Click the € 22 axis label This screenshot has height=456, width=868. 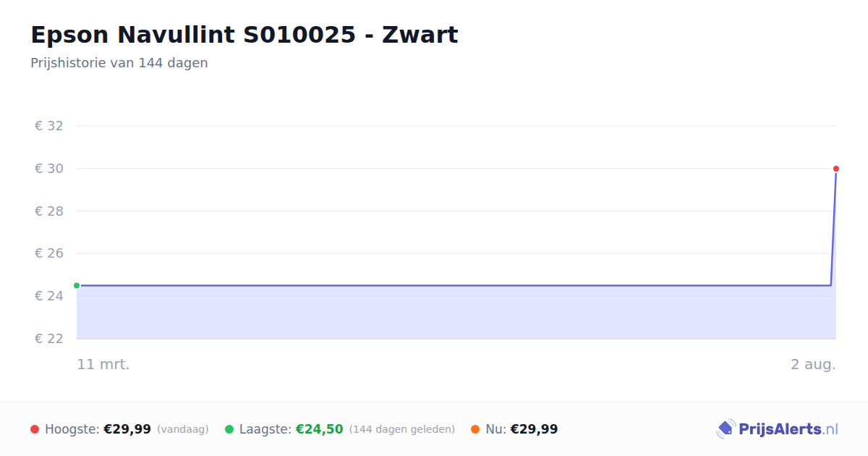pos(49,339)
